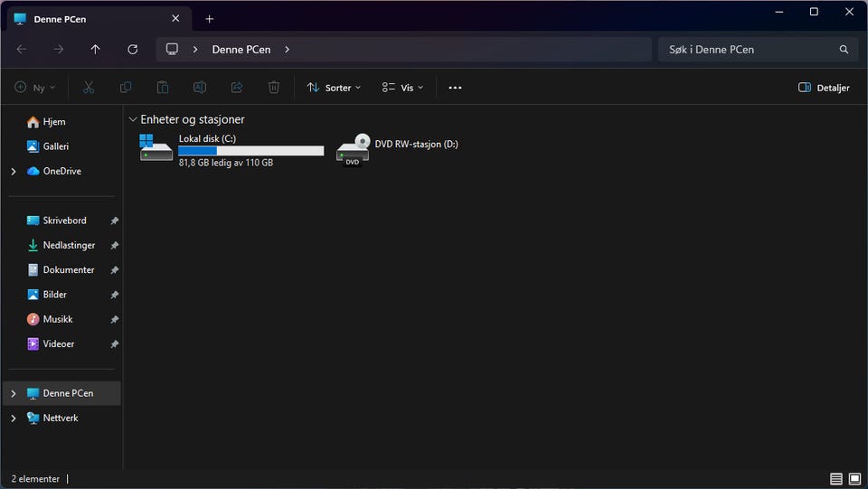Click the search magnifier icon

click(x=844, y=49)
